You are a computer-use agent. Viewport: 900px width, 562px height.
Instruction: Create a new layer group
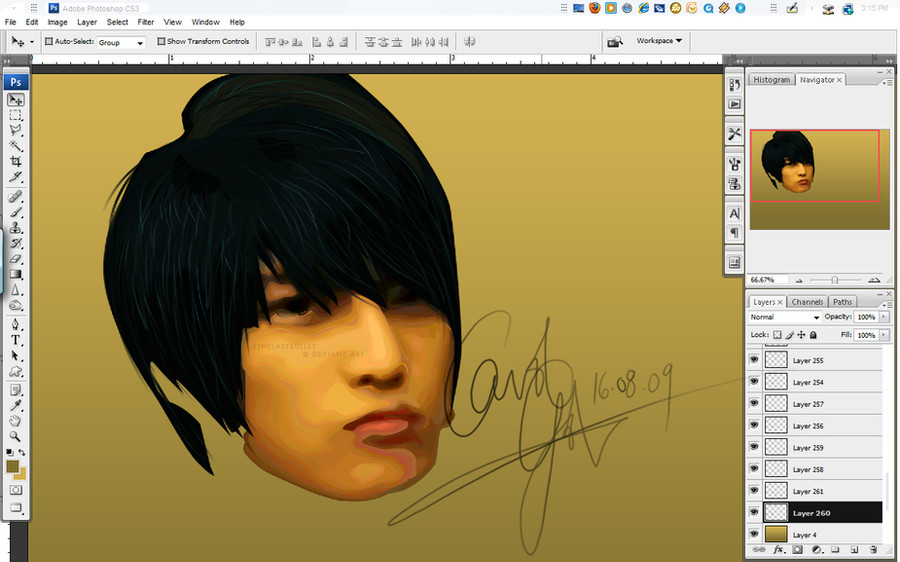(x=835, y=549)
